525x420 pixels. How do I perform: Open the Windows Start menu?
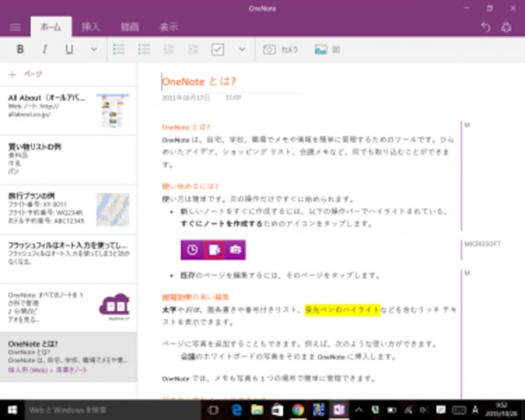point(12,410)
